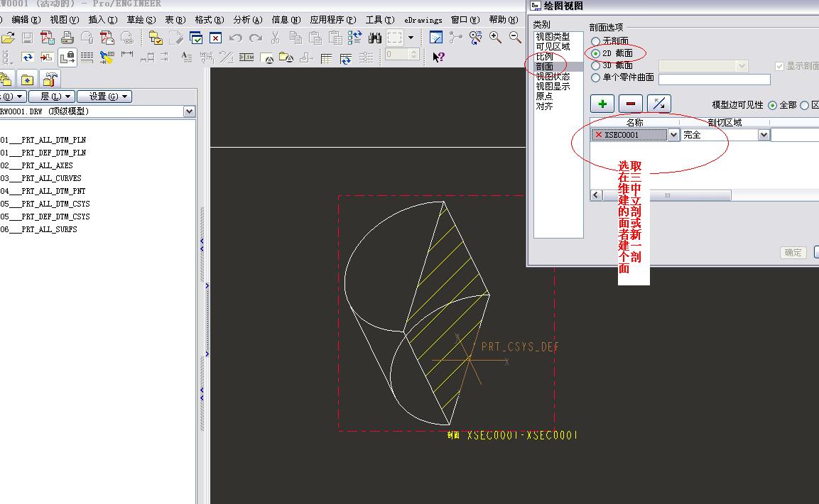This screenshot has width=819, height=504.
Task: Click the red minus remove section button
Action: coord(631,104)
